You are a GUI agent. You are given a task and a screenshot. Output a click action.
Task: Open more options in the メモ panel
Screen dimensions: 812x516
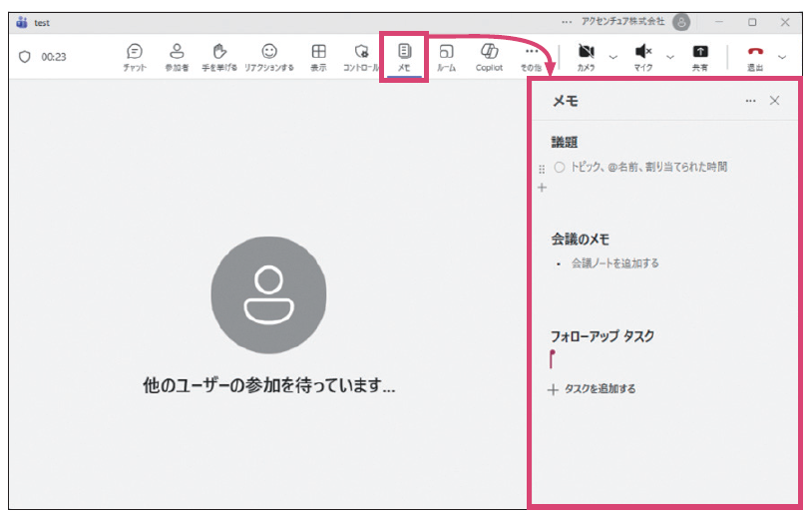click(750, 101)
